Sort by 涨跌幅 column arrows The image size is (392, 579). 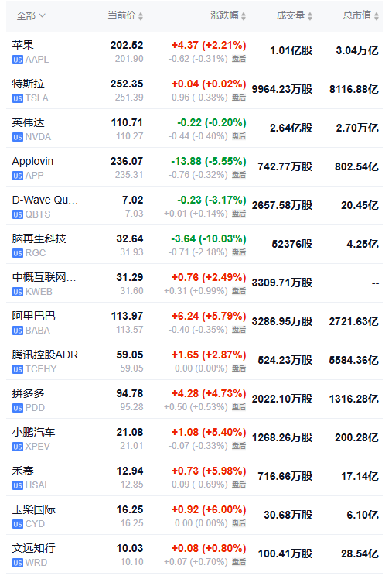click(x=244, y=16)
